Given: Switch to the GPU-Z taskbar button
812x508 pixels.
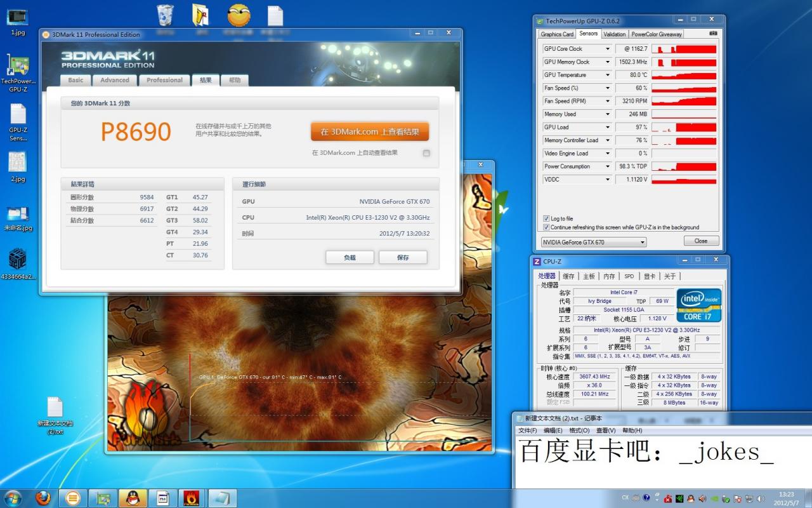Looking at the screenshot, I should (x=103, y=498).
